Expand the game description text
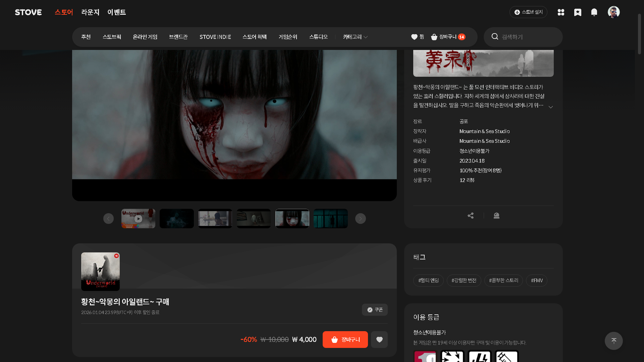The height and width of the screenshot is (362, 644). click(x=550, y=107)
